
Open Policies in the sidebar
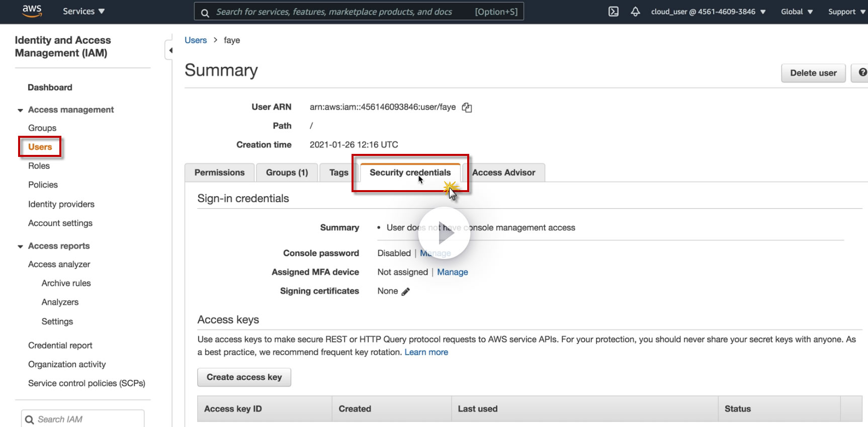coord(43,185)
